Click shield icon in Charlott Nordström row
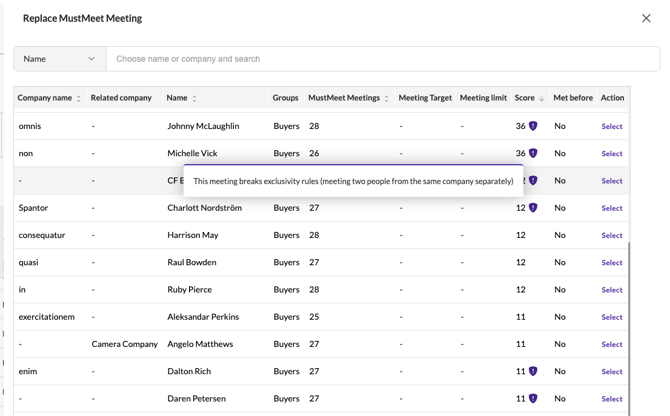670x416 pixels. click(x=533, y=208)
